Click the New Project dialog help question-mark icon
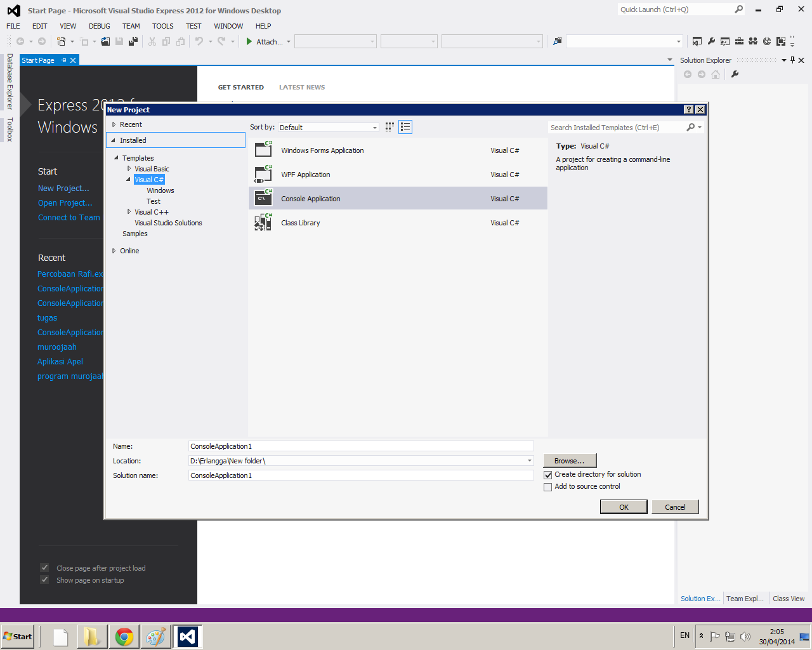The width and height of the screenshot is (812, 650). click(690, 110)
